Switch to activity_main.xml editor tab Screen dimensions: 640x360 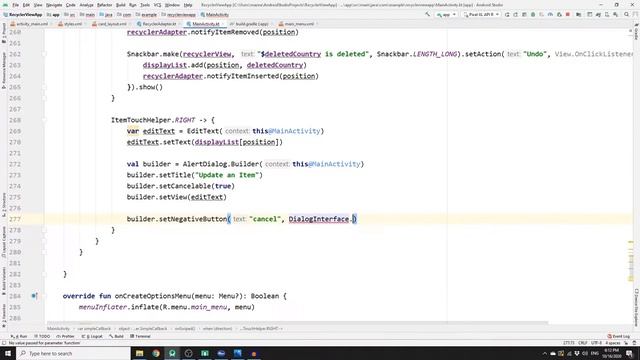click(29, 24)
